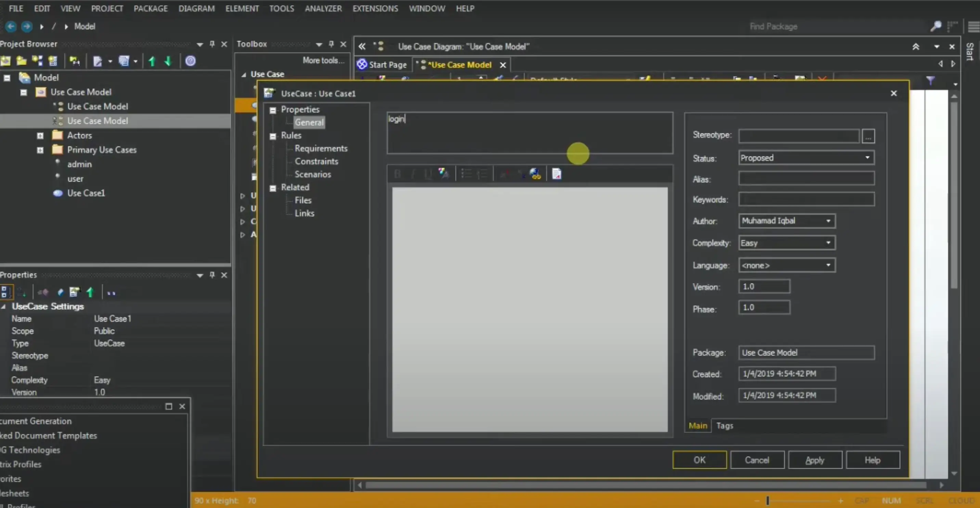The image size is (980, 508).
Task: Click More tools in Toolbox
Action: click(x=323, y=60)
